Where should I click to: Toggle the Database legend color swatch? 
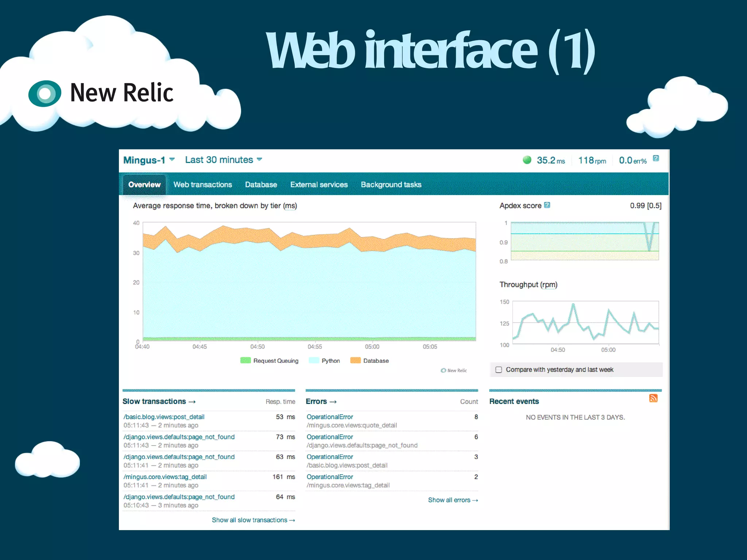(355, 361)
